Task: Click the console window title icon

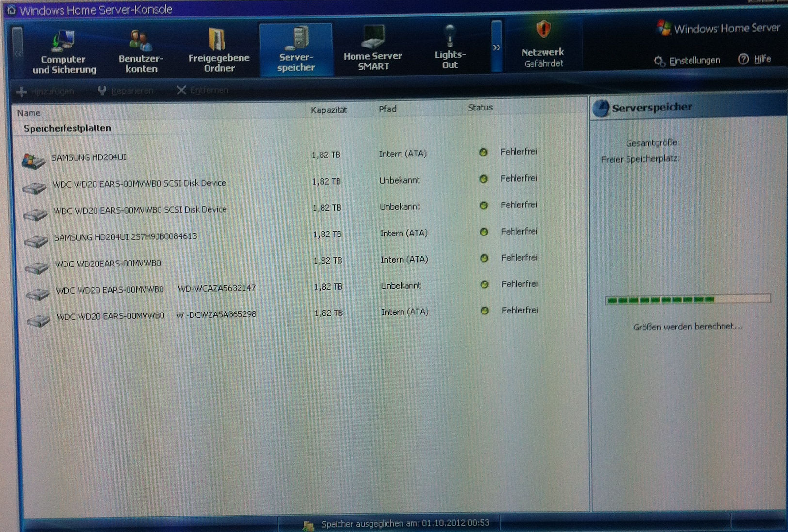Action: [11, 10]
